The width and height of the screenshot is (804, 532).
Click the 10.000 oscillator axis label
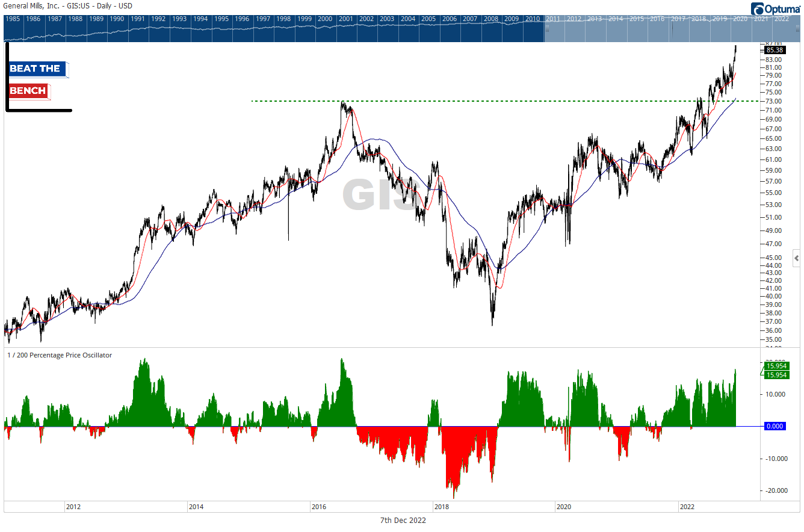[775, 394]
